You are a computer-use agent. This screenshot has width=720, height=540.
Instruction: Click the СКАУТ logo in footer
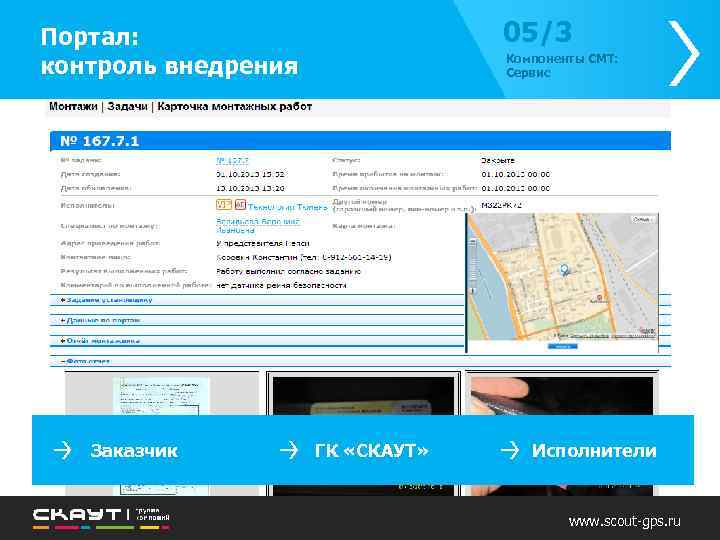[101, 518]
